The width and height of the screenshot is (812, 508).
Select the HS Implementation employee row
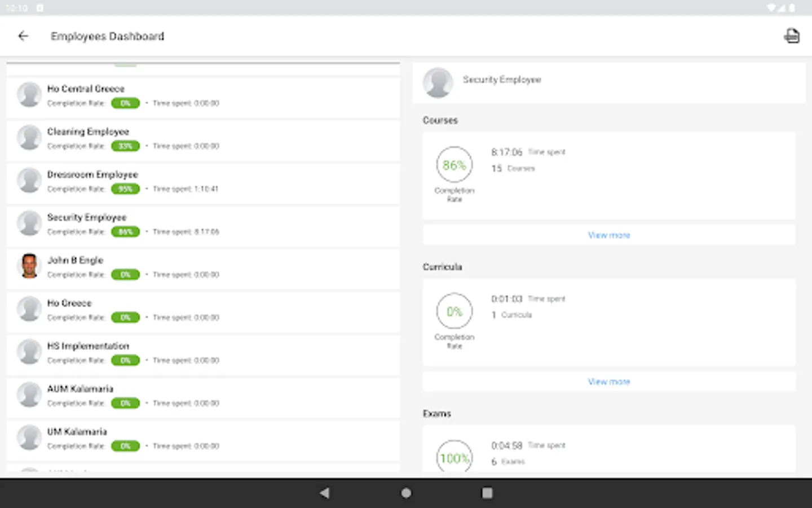click(169, 352)
